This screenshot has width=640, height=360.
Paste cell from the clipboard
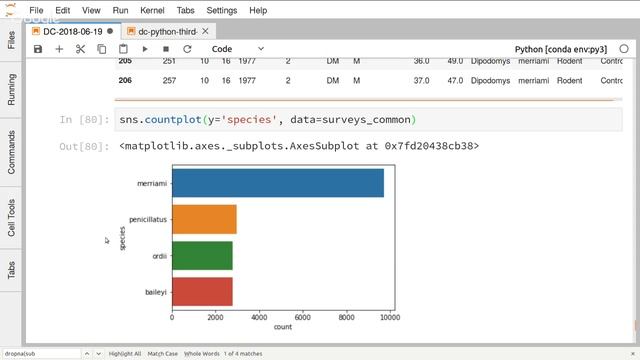point(123,49)
